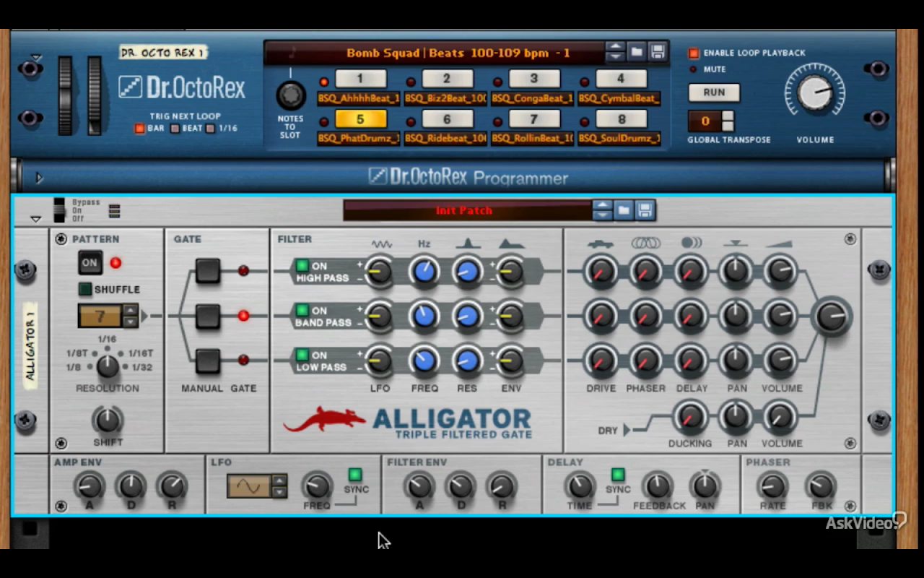Click High Pass Drive knob
The image size is (924, 578).
click(x=601, y=272)
